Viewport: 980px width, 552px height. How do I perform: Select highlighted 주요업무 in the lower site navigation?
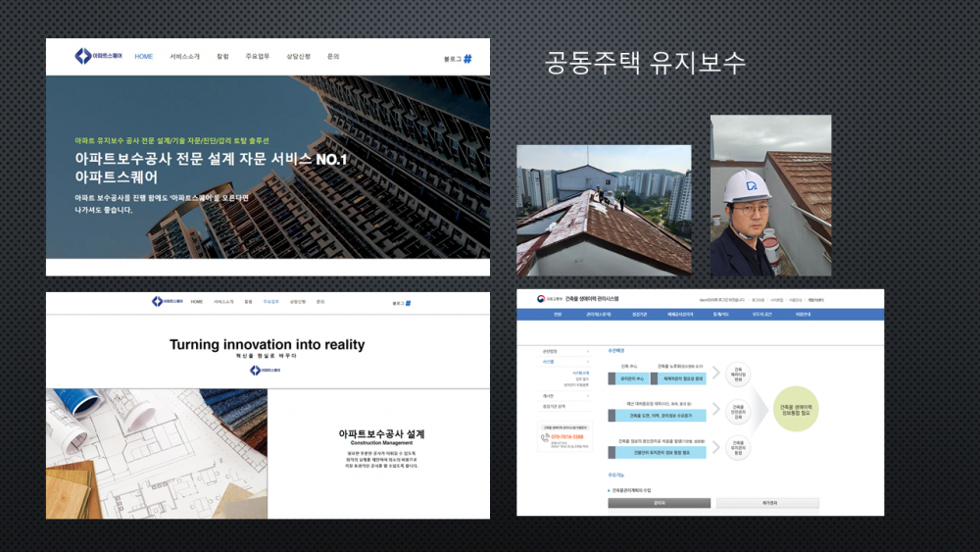270,302
